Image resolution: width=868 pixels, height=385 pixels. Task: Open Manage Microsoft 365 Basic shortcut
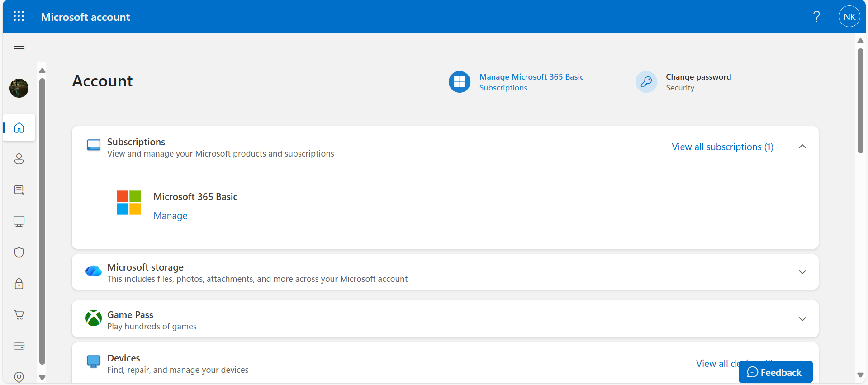coord(531,77)
